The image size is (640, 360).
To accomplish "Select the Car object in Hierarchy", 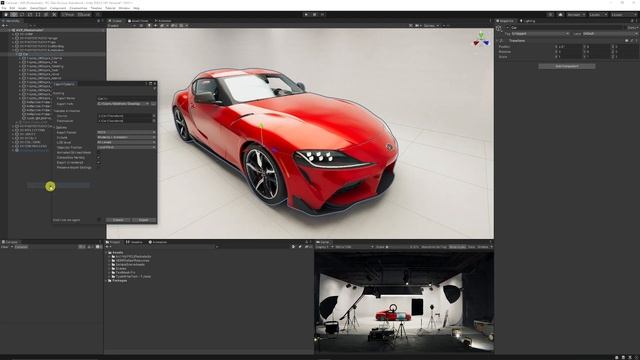I will click(x=25, y=54).
